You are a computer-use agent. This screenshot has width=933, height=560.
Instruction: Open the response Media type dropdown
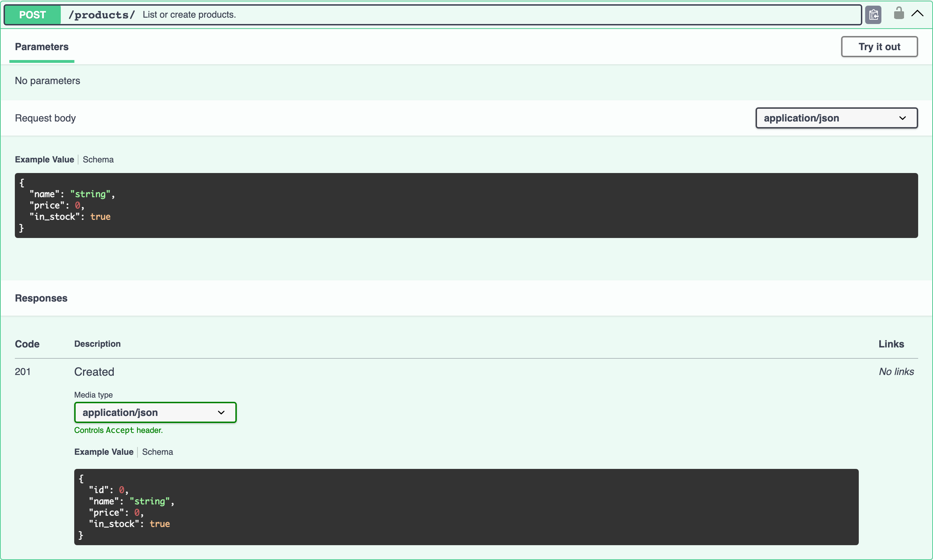155,412
